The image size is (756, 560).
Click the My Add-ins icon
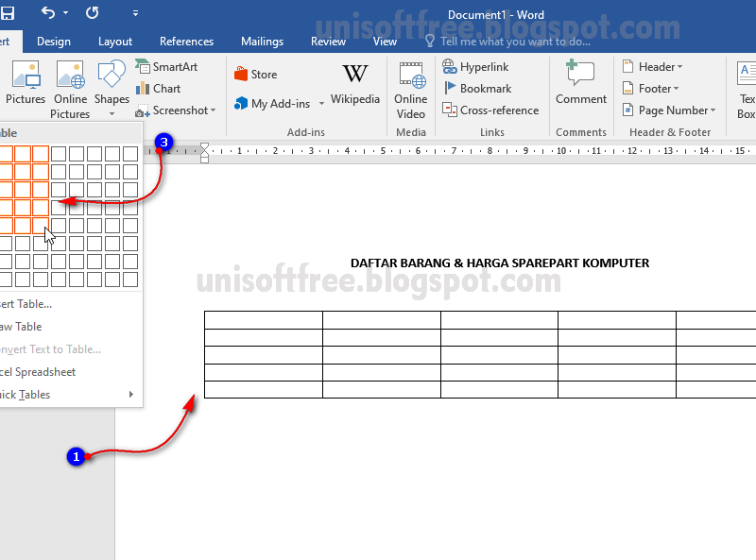point(241,103)
